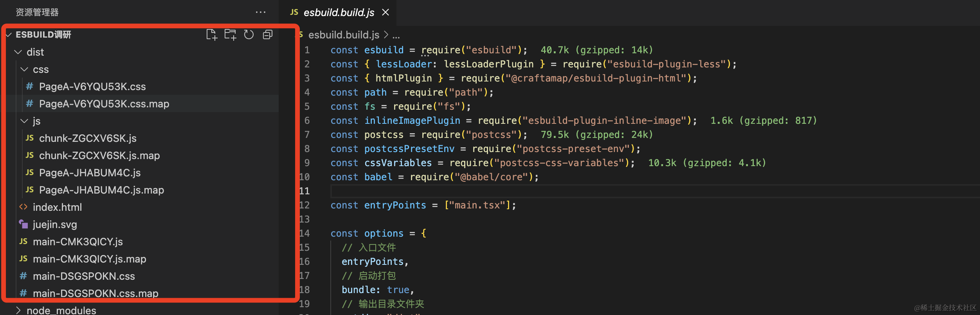The image size is (980, 315).
Task: Refresh the explorer with the refresh icon
Action: [x=249, y=35]
